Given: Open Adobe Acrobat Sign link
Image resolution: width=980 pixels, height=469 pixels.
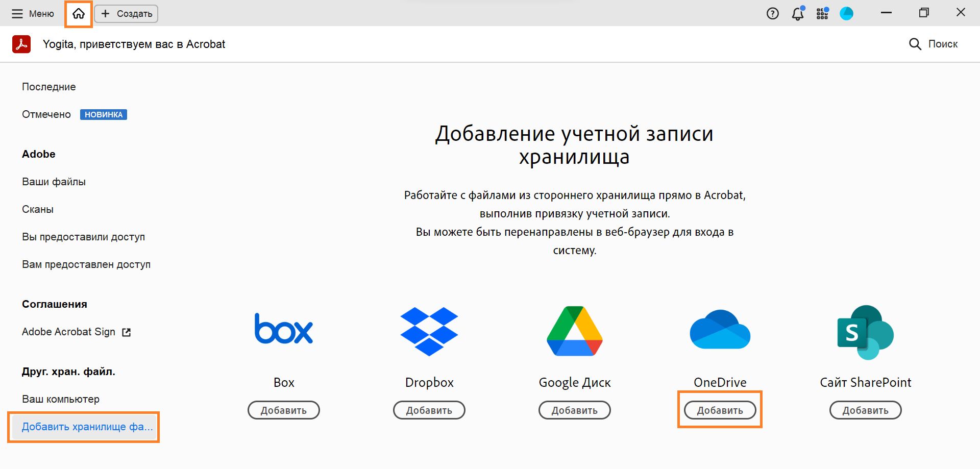Looking at the screenshot, I should click(x=69, y=332).
